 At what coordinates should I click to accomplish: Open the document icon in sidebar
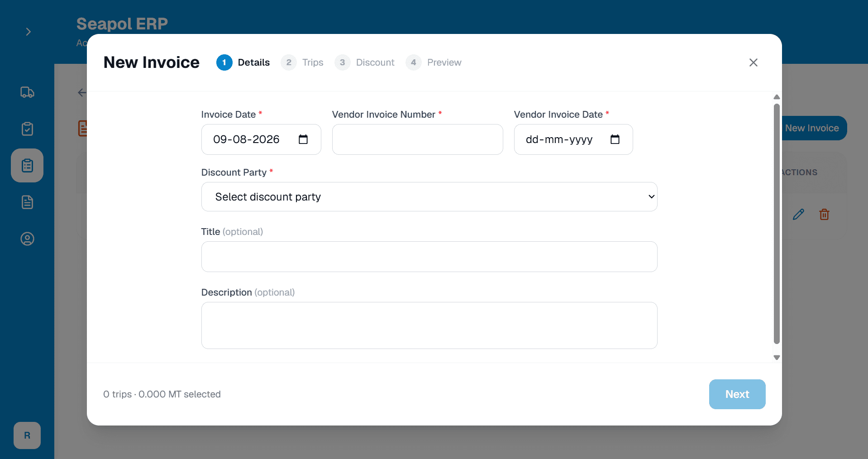pos(27,202)
